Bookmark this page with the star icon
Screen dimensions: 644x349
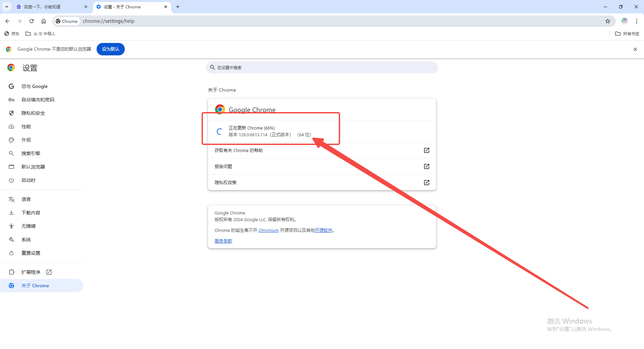[608, 21]
